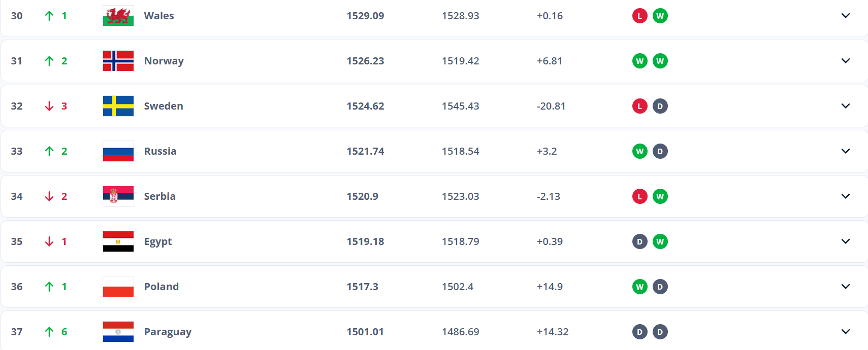868x350 pixels.
Task: Click Poland's grey draw result badge
Action: [x=660, y=287]
